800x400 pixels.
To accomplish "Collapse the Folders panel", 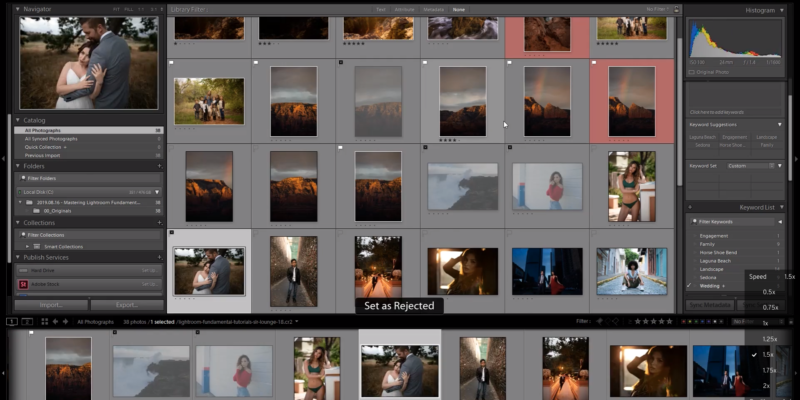I will [18, 166].
